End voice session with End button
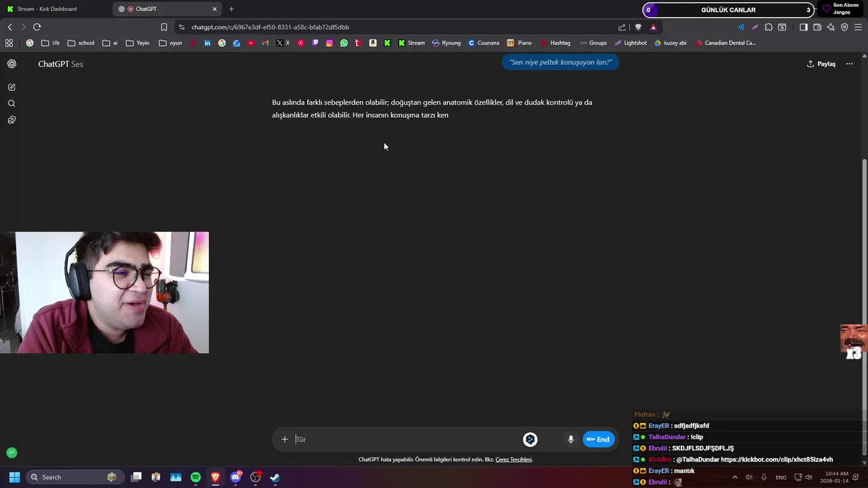 (x=598, y=439)
